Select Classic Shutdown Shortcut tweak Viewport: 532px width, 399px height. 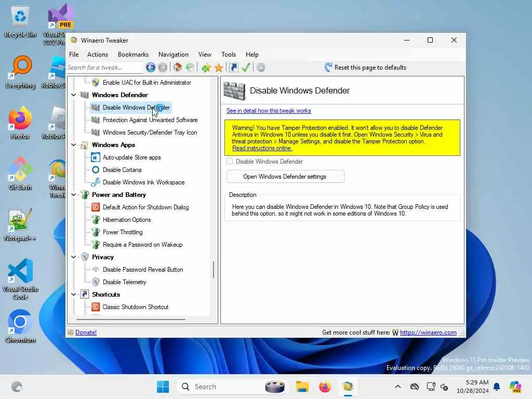[136, 307]
